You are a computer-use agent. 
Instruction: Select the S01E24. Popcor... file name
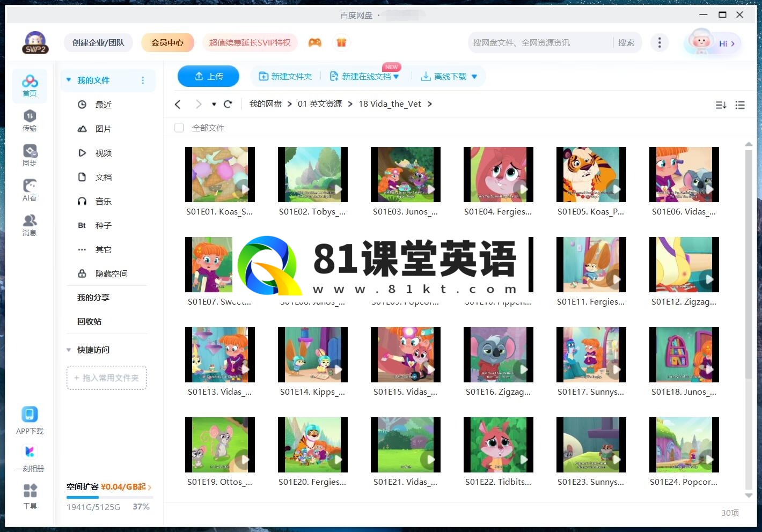(684, 482)
